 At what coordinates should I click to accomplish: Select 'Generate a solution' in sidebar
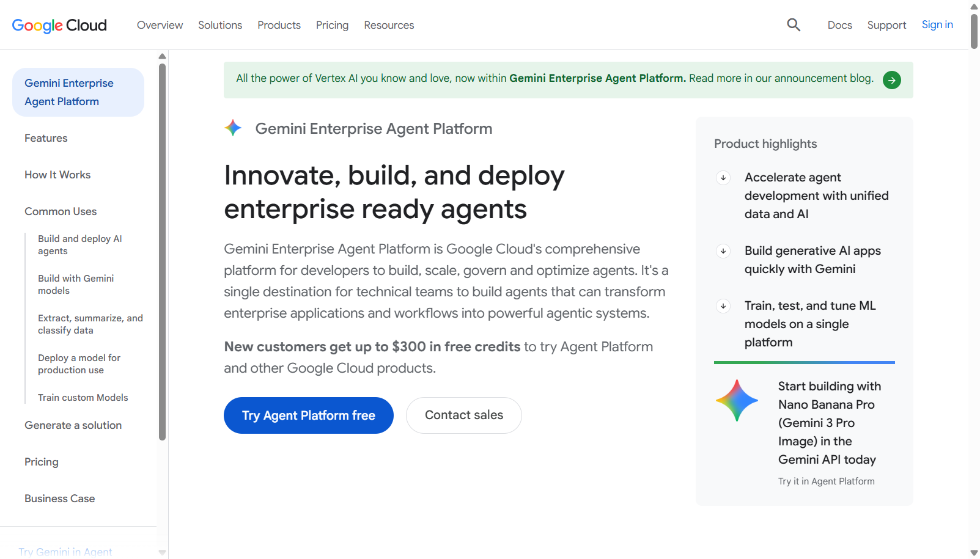pyautogui.click(x=73, y=425)
